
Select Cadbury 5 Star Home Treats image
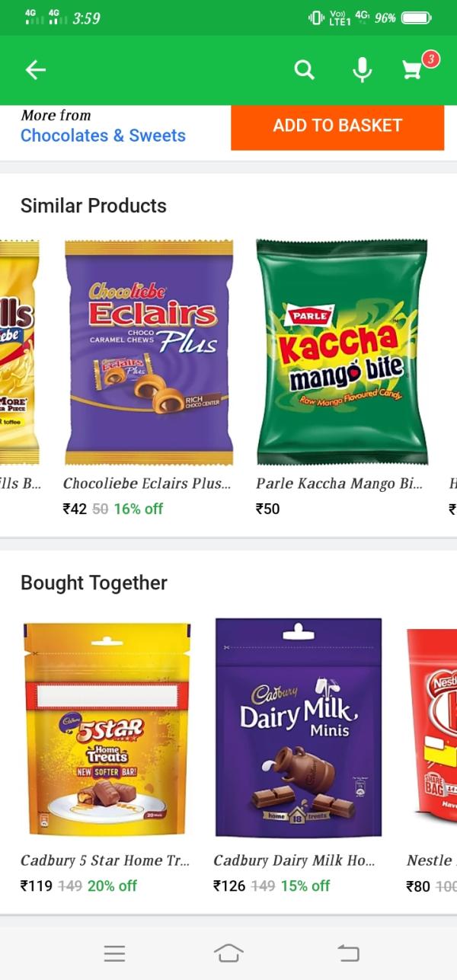(x=107, y=729)
